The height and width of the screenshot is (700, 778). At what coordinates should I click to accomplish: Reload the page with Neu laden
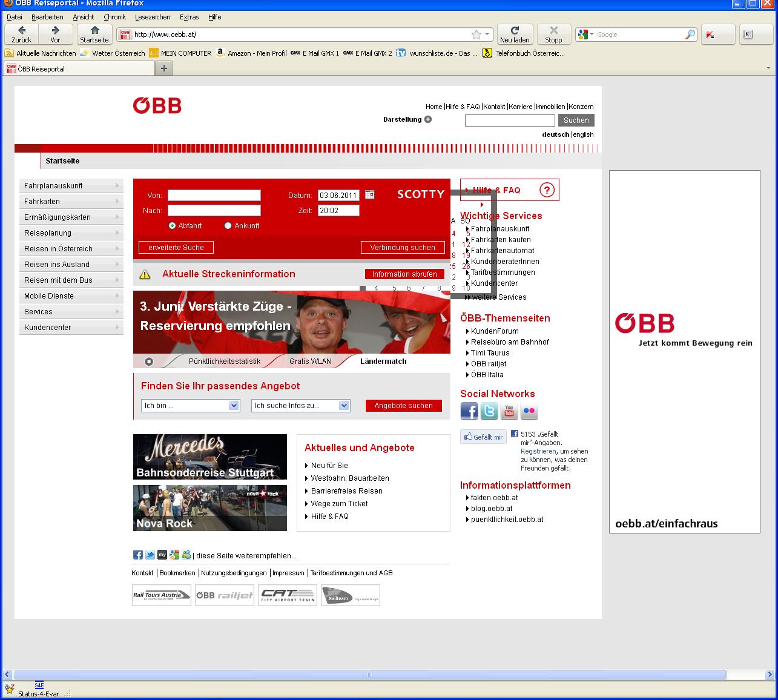coord(515,34)
